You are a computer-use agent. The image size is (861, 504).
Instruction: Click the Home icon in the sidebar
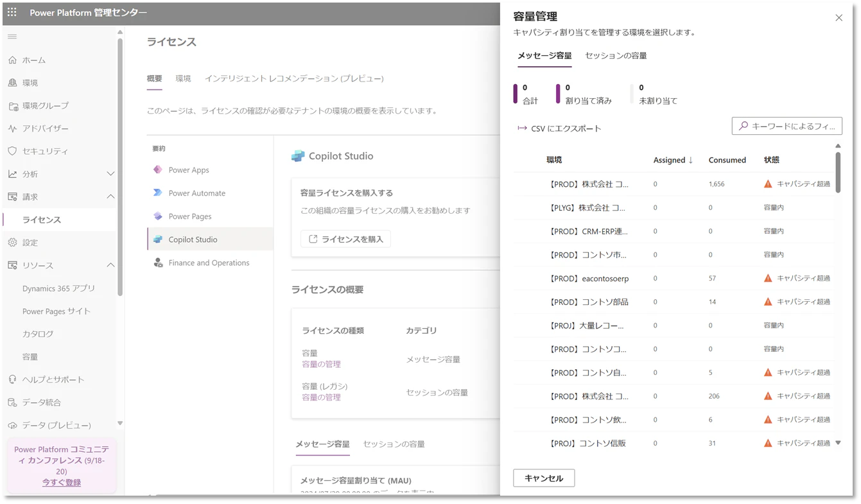(12, 60)
